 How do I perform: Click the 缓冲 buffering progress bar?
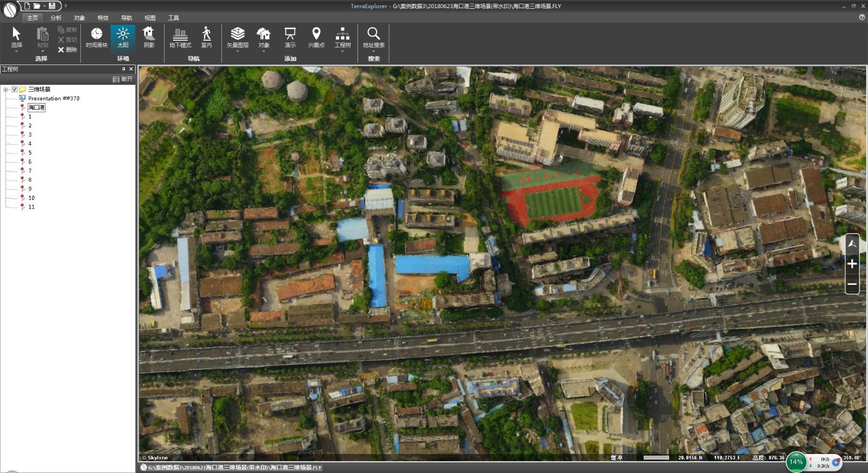pyautogui.click(x=656, y=458)
